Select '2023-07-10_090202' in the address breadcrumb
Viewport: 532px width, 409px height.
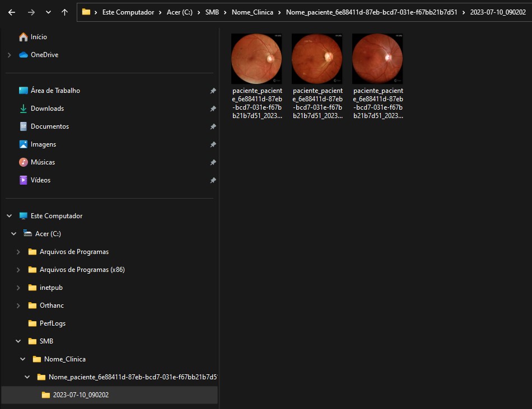tap(498, 12)
